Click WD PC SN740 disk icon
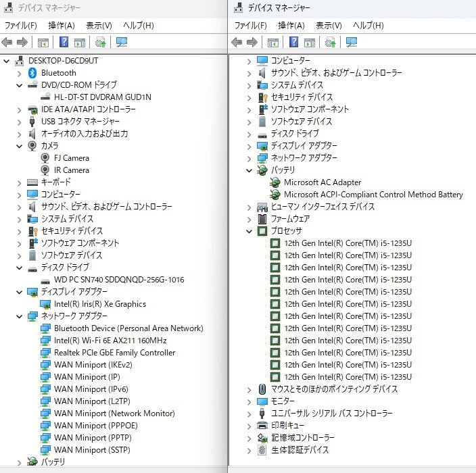 (45, 280)
